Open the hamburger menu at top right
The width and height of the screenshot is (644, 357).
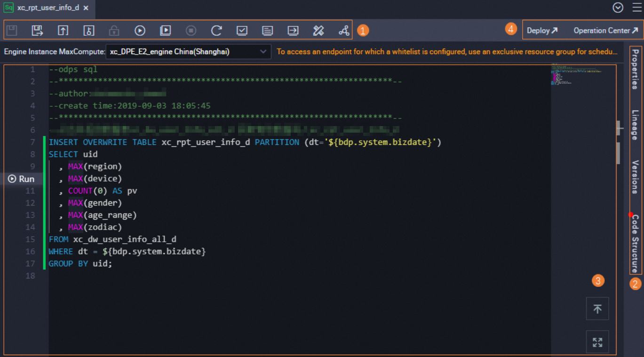(x=636, y=8)
